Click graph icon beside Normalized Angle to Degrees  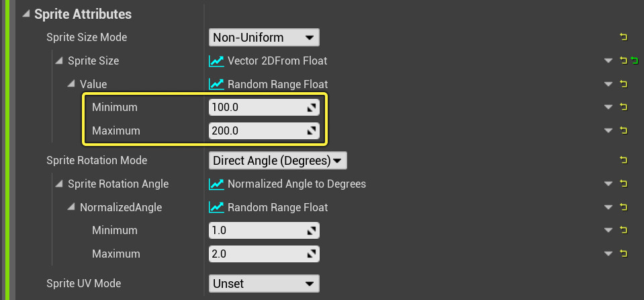(216, 184)
